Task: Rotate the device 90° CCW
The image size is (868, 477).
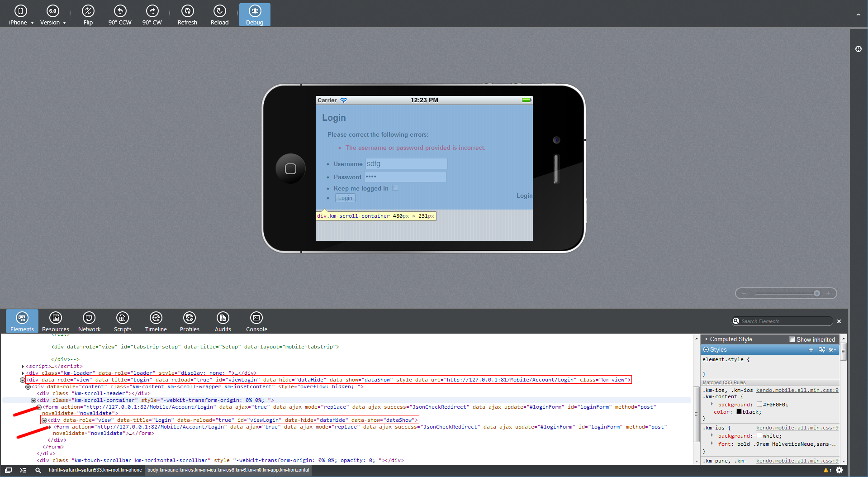Action: click(120, 15)
